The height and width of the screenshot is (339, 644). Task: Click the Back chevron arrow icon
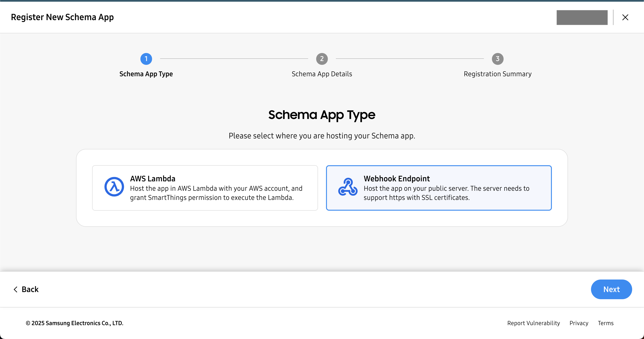pos(15,289)
